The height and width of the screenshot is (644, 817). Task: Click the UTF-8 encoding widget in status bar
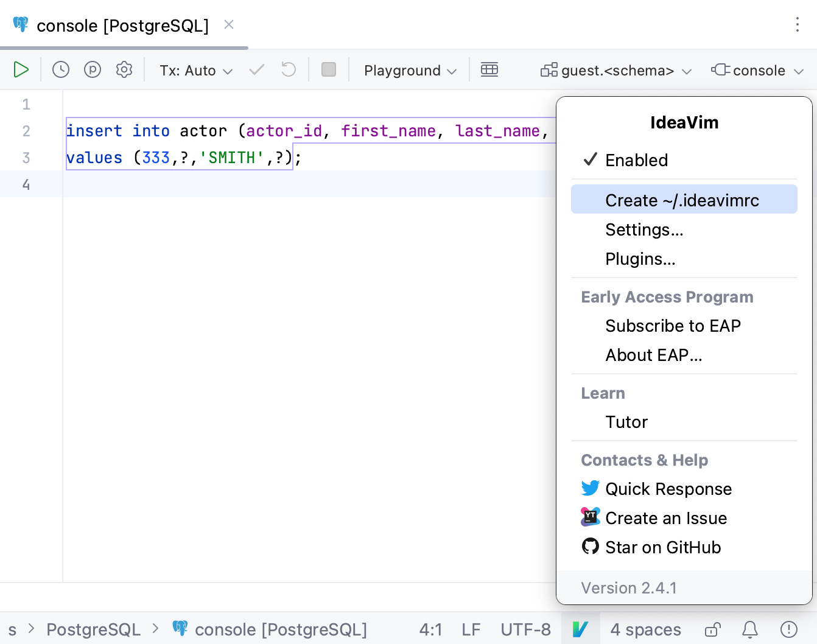[x=526, y=629]
